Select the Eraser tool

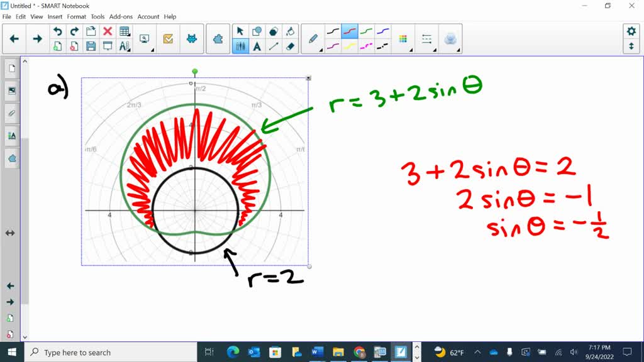click(289, 46)
